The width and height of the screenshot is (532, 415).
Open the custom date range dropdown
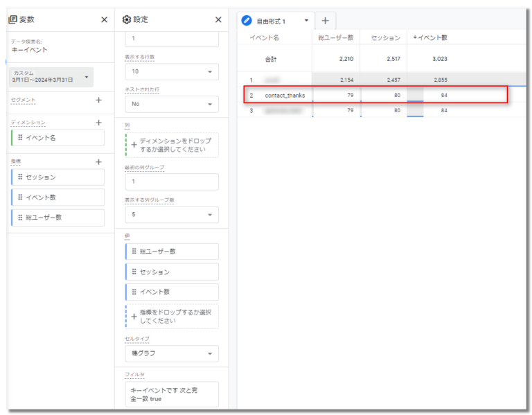click(x=51, y=76)
